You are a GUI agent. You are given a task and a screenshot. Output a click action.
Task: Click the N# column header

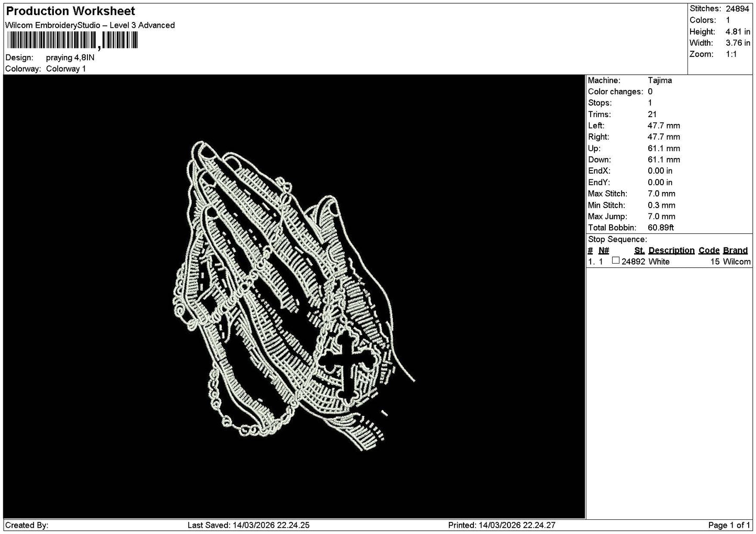click(x=604, y=251)
